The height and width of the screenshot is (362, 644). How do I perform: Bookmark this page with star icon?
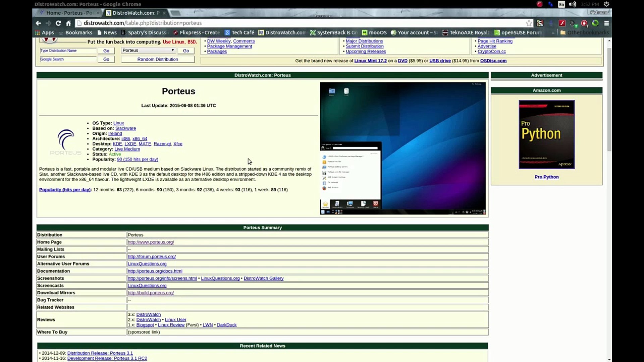click(x=529, y=23)
